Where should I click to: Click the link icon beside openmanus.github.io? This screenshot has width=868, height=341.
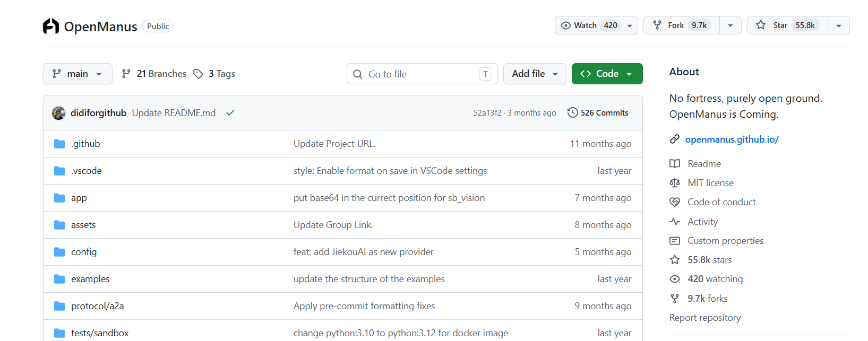[675, 139]
